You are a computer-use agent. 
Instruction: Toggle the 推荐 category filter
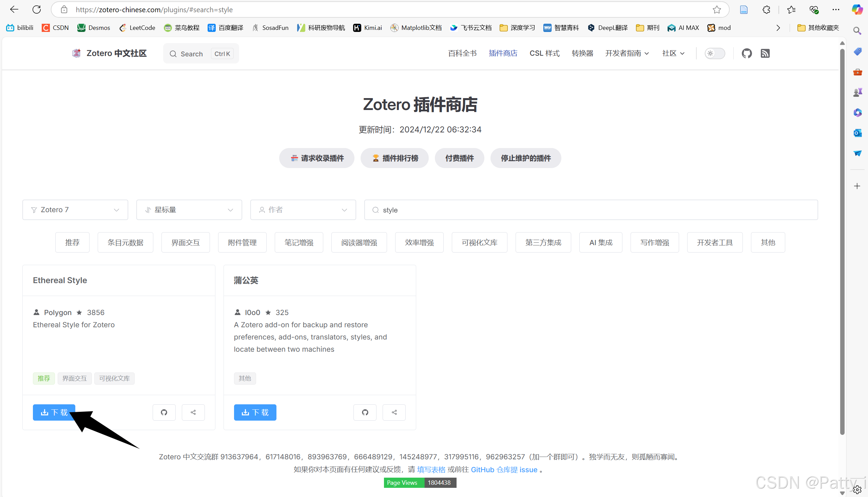click(72, 242)
